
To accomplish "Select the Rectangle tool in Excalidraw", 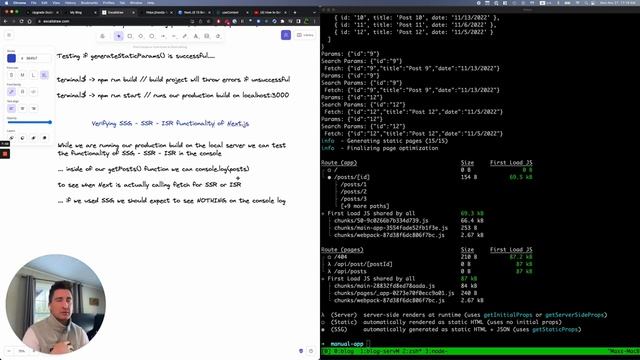I will [130, 36].
